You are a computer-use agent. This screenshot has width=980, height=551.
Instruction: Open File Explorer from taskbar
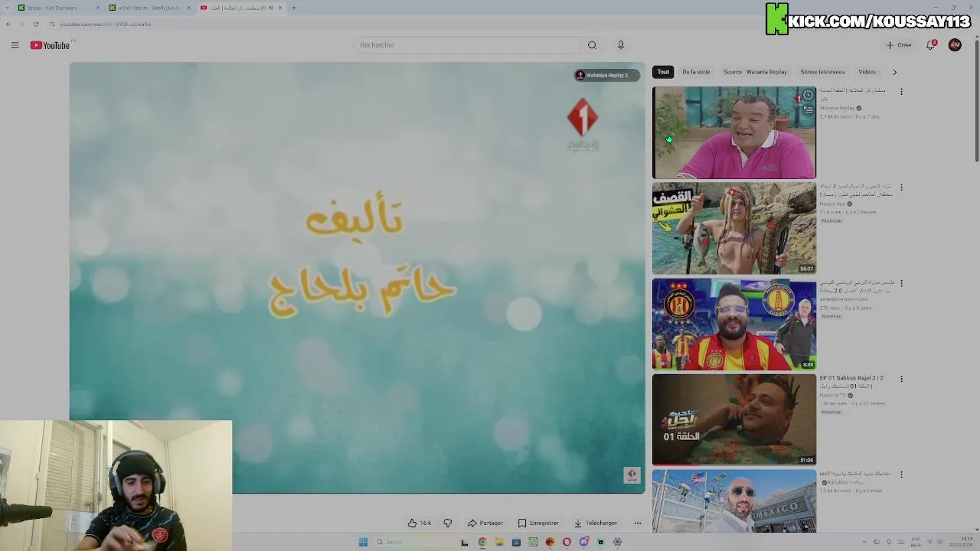(x=499, y=542)
